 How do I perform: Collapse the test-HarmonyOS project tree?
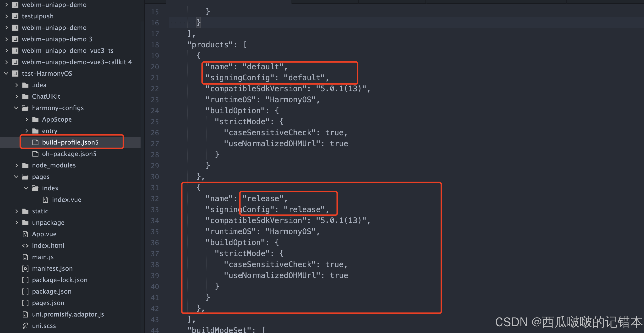pos(6,73)
